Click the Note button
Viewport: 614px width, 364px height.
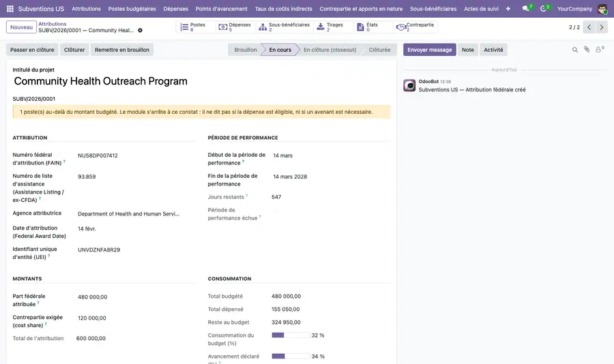click(467, 50)
